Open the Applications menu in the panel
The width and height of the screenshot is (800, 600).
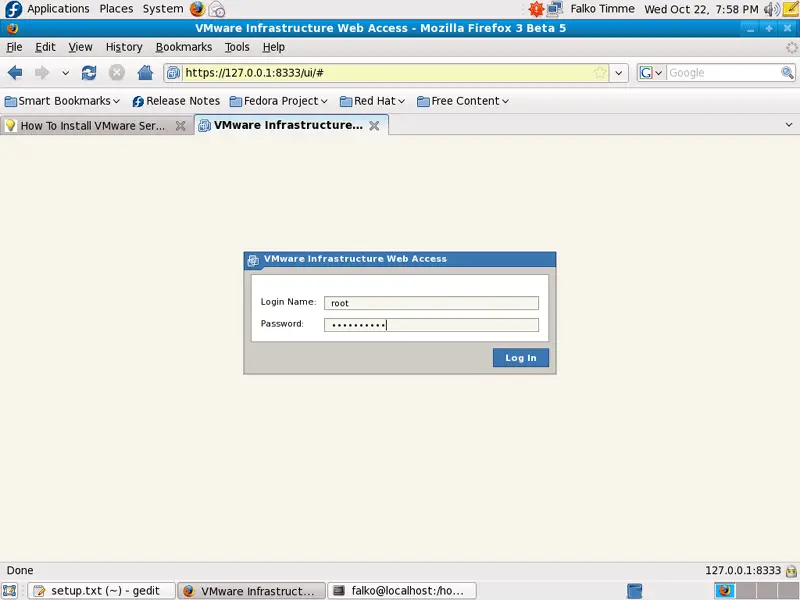coord(58,9)
